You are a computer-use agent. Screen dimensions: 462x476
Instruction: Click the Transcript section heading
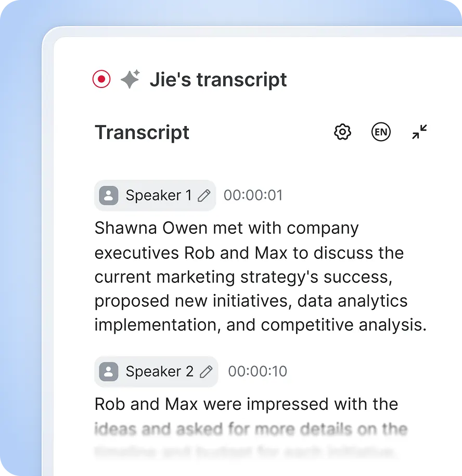(142, 132)
